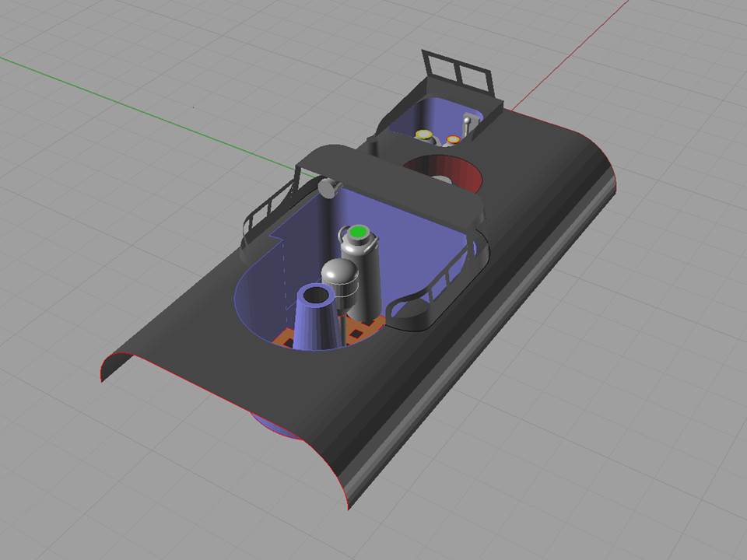
Task: Click the green cap on the cylindrical tank
Action: 358,232
